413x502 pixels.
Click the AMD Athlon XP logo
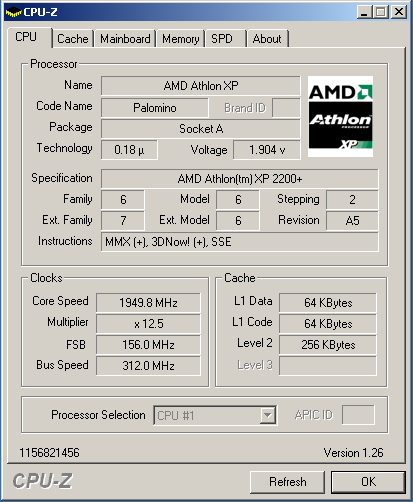[x=340, y=116]
